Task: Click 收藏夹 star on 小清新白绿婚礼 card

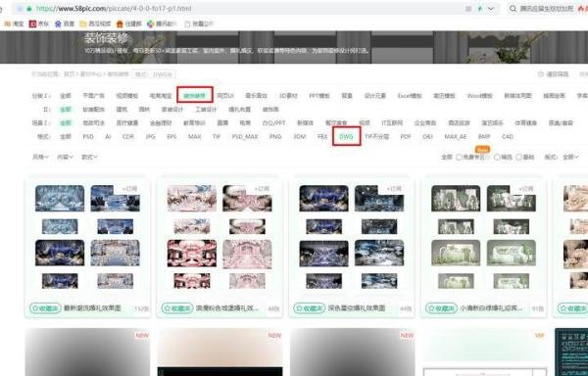Action: (x=441, y=308)
